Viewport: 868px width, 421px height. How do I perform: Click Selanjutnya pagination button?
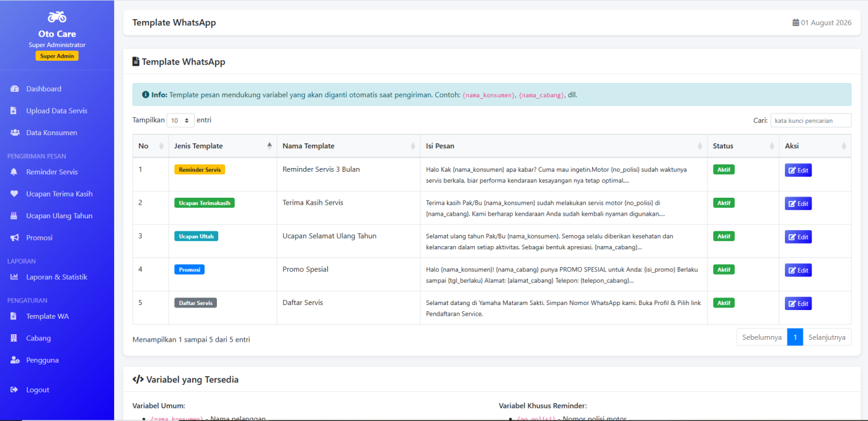coord(827,337)
